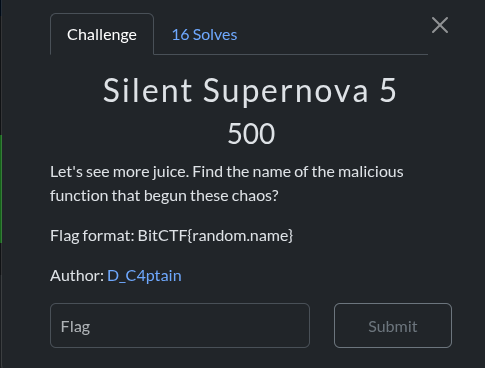Click the green bar on the left edge

[1, 189]
